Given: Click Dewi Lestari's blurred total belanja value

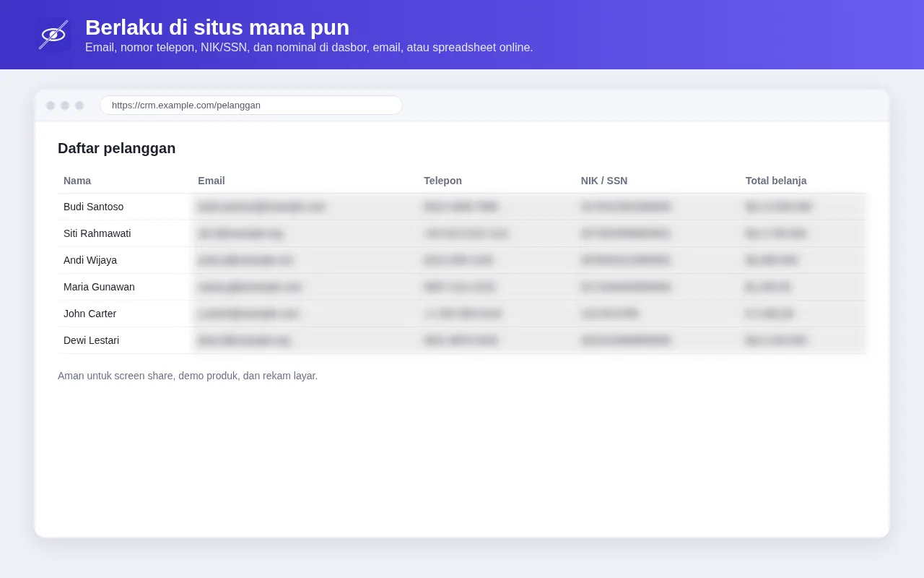Looking at the screenshot, I should 776,340.
